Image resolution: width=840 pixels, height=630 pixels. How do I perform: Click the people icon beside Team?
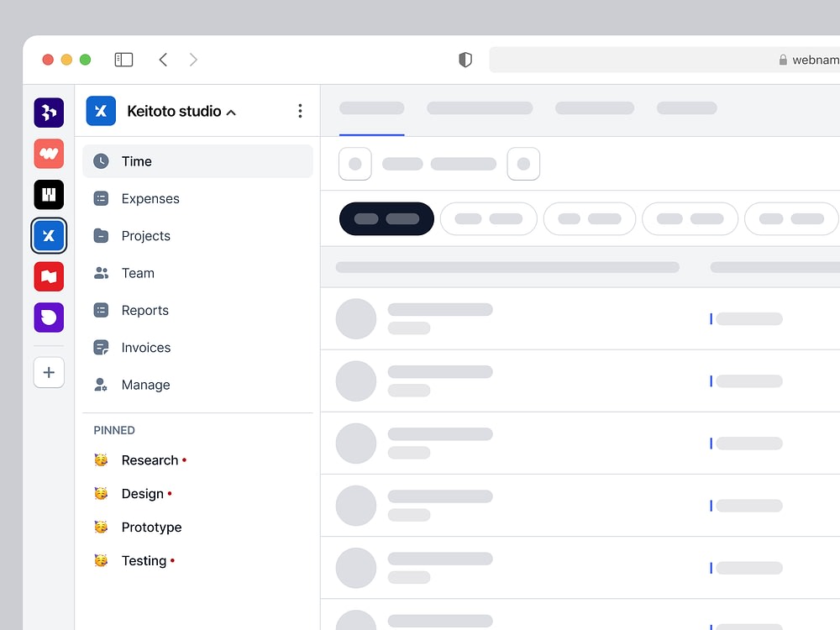tap(101, 273)
